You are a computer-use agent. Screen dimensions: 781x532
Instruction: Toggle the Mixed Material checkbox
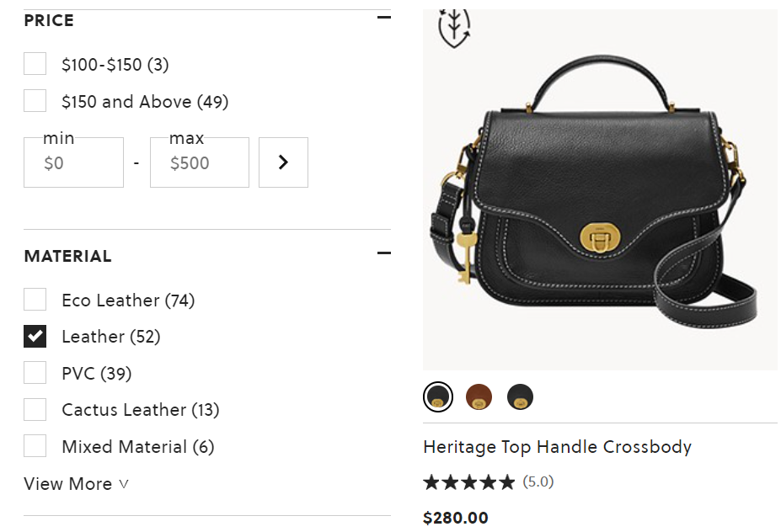[35, 446]
